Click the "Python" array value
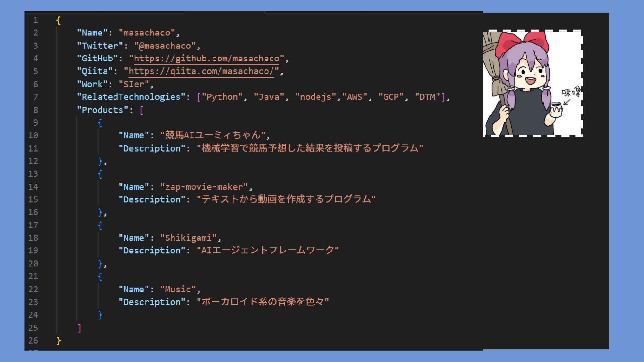The height and width of the screenshot is (362, 644). (x=222, y=97)
